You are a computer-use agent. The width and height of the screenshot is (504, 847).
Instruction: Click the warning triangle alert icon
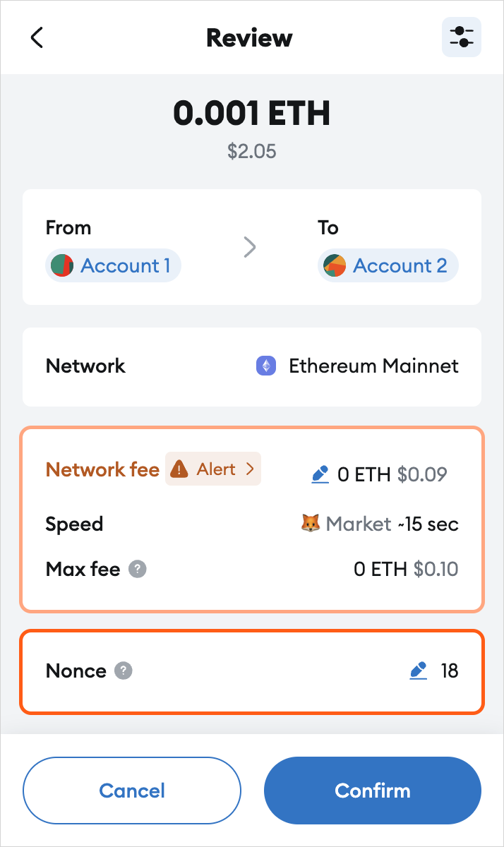[180, 469]
